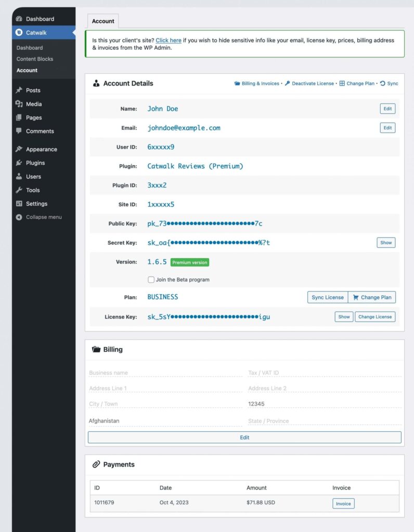Open Media via its sidebar icon
The width and height of the screenshot is (414, 532).
(x=19, y=104)
